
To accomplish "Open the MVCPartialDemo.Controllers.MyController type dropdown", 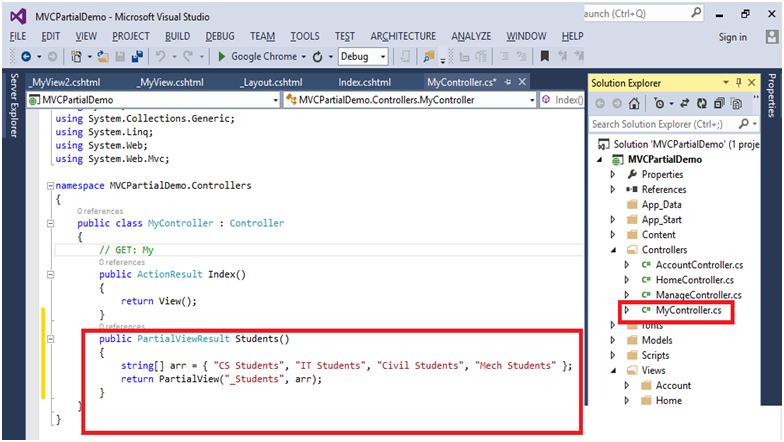I will [532, 100].
